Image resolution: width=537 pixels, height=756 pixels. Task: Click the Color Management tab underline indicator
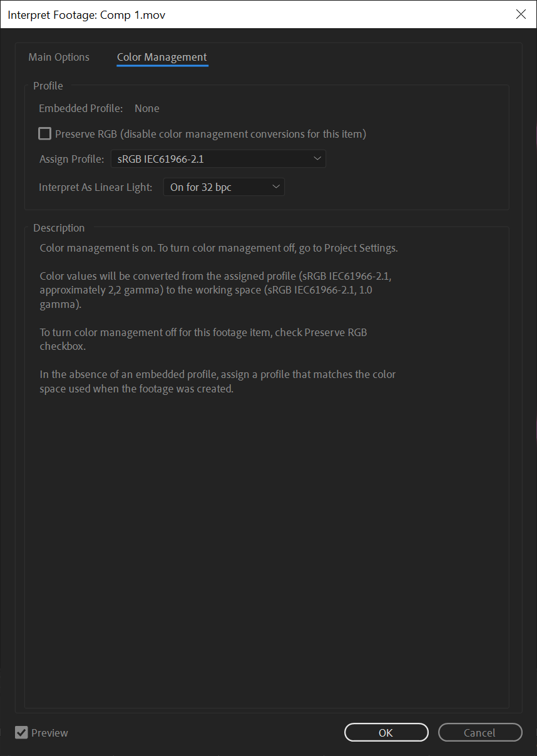[161, 66]
